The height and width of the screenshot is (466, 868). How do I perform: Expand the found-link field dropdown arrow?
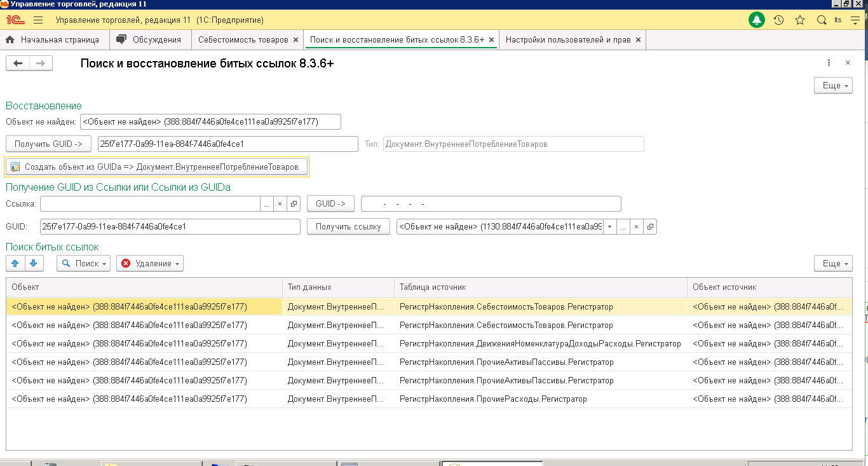(610, 226)
